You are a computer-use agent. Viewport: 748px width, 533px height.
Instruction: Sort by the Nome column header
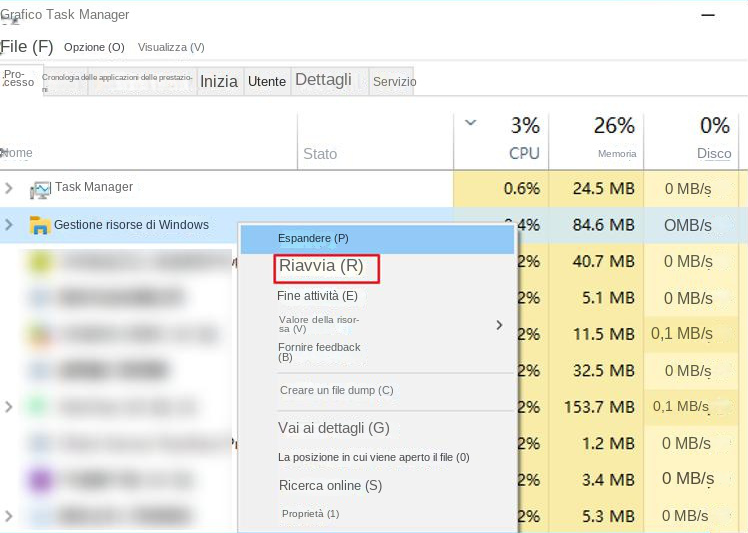(x=17, y=153)
